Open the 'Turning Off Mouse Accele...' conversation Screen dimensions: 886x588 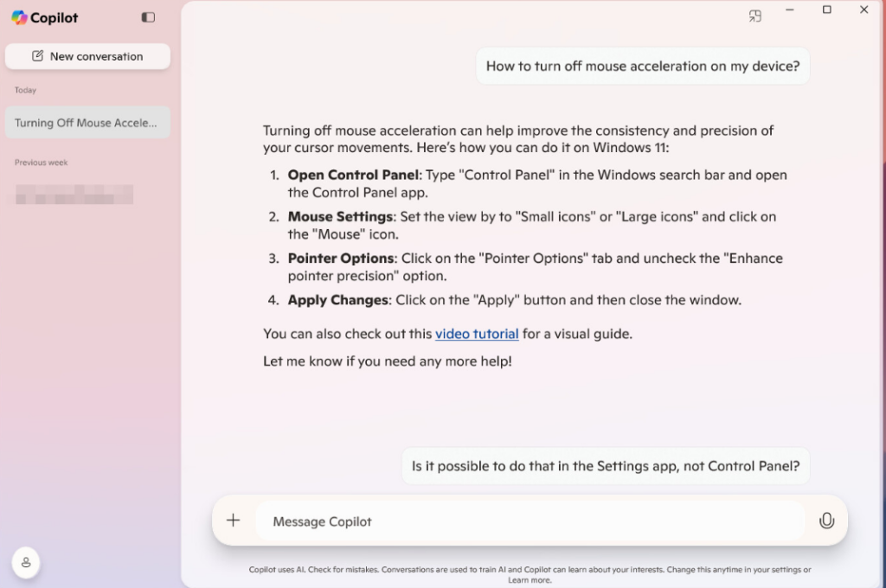[x=87, y=123]
